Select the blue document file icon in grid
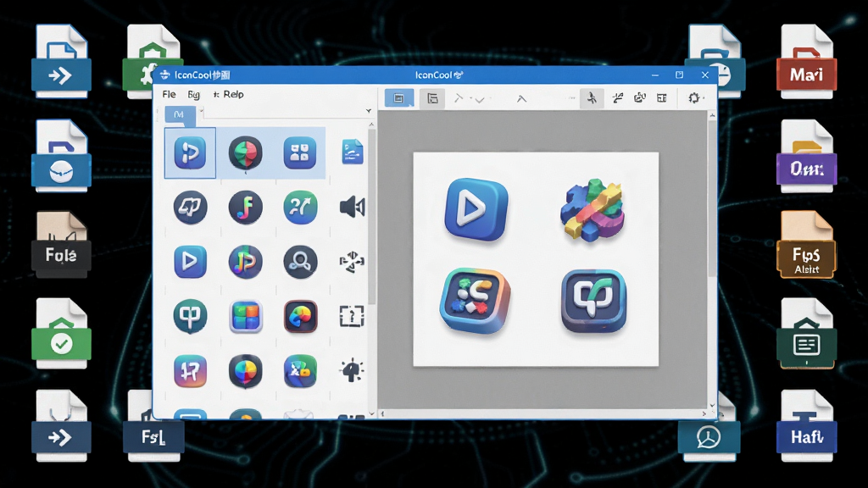Image resolution: width=868 pixels, height=488 pixels. pos(353,152)
